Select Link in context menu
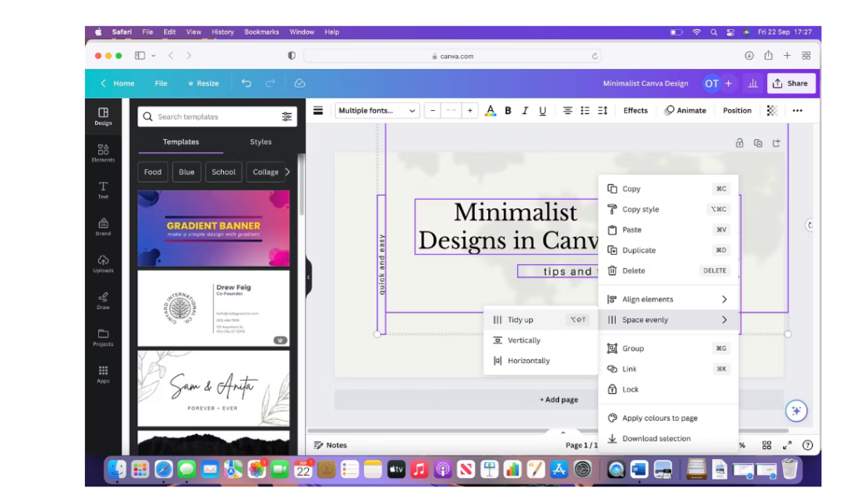The width and height of the screenshot is (853, 504). click(668, 369)
